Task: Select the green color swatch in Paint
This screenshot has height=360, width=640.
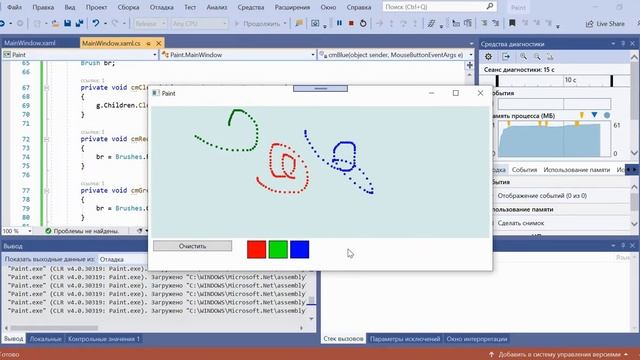Action: (278, 249)
